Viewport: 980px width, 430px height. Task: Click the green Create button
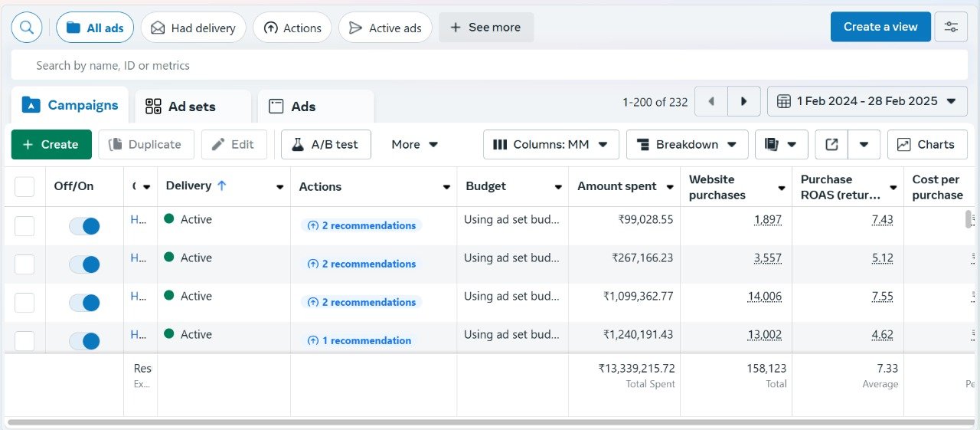coord(51,144)
